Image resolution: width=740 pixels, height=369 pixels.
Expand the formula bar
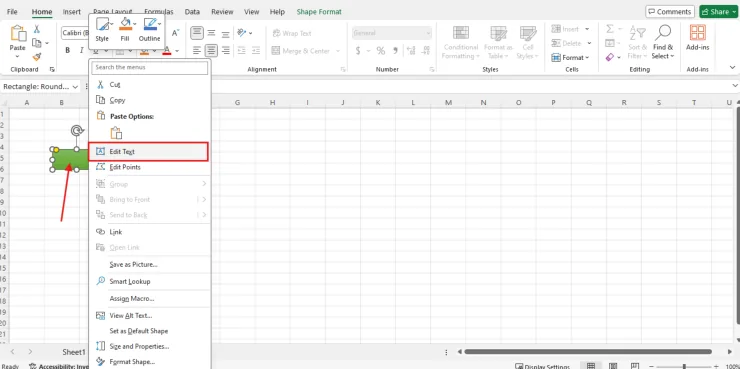tap(735, 85)
